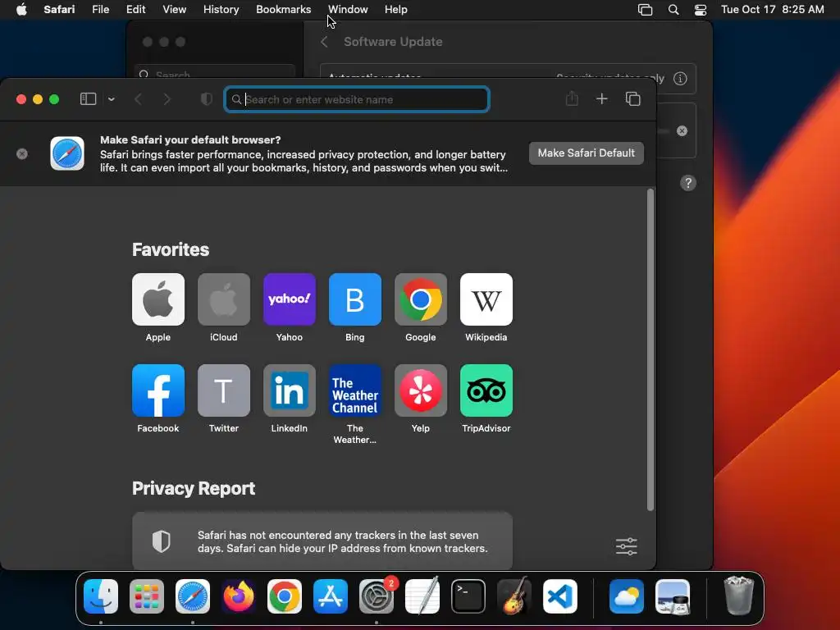Launch Firefox from the Dock

click(239, 596)
